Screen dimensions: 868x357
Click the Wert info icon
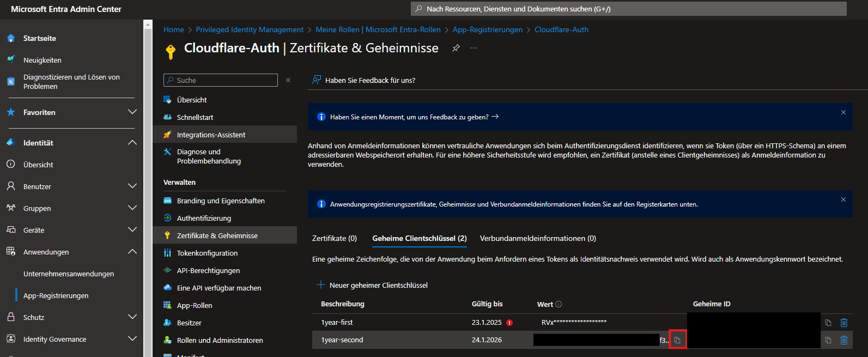559,304
